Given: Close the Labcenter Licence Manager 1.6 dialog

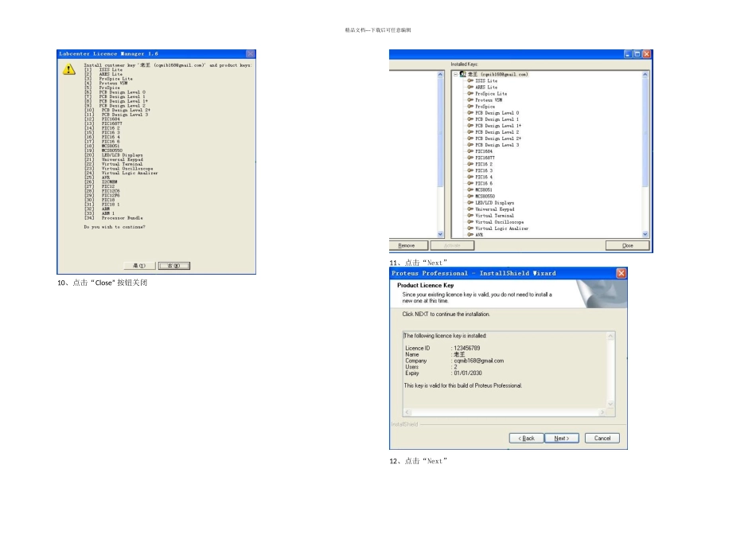Looking at the screenshot, I should pos(250,53).
